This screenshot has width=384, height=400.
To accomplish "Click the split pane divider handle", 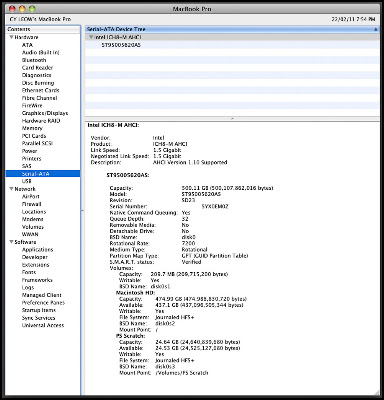I will point(232,119).
